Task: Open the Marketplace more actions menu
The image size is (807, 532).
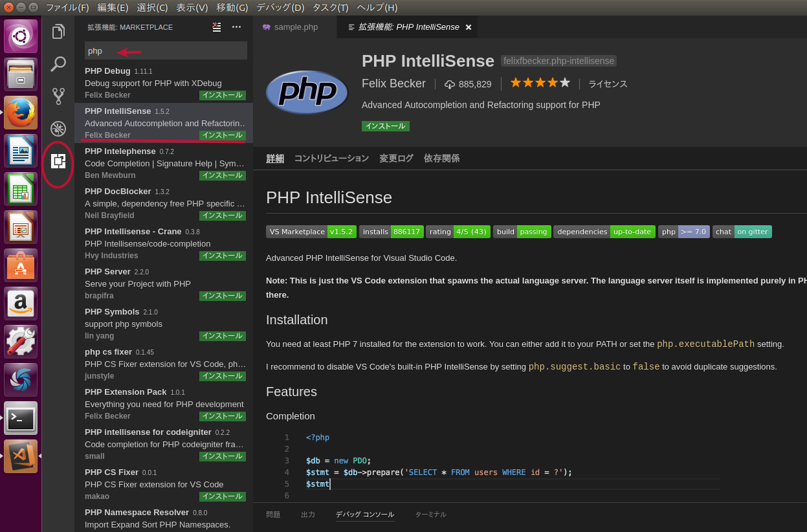Action: click(x=236, y=27)
